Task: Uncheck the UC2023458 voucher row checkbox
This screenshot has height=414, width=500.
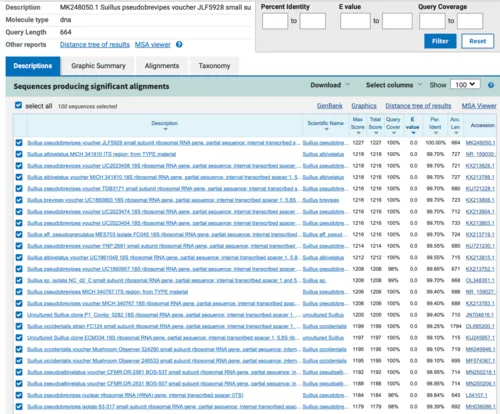Action: pos(19,166)
